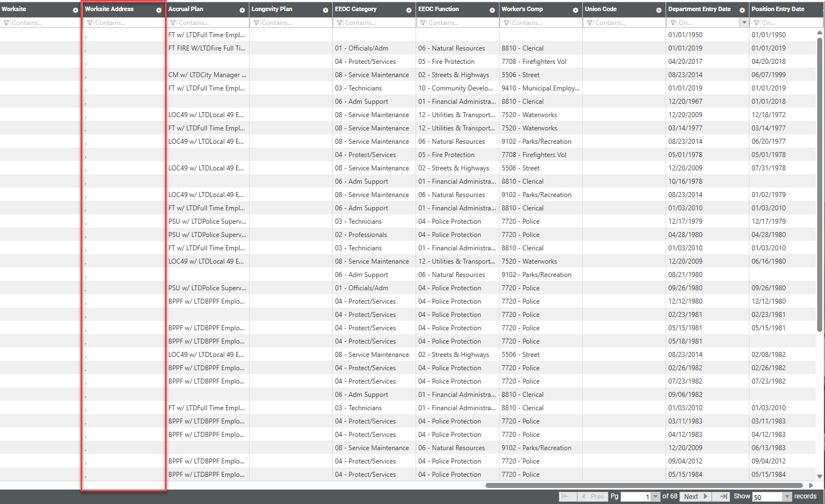
Task: Click the vertical scrollbar down arrow
Action: 819,476
